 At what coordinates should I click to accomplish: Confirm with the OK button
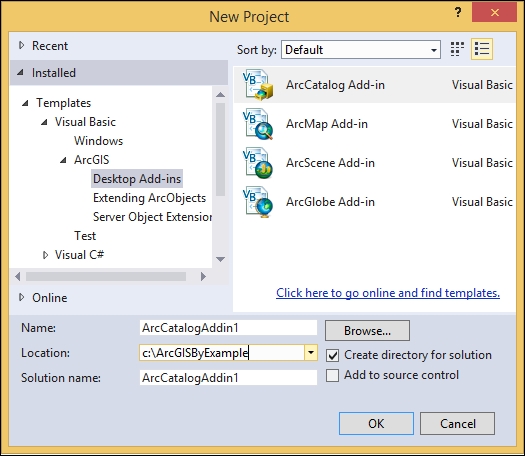point(376,424)
